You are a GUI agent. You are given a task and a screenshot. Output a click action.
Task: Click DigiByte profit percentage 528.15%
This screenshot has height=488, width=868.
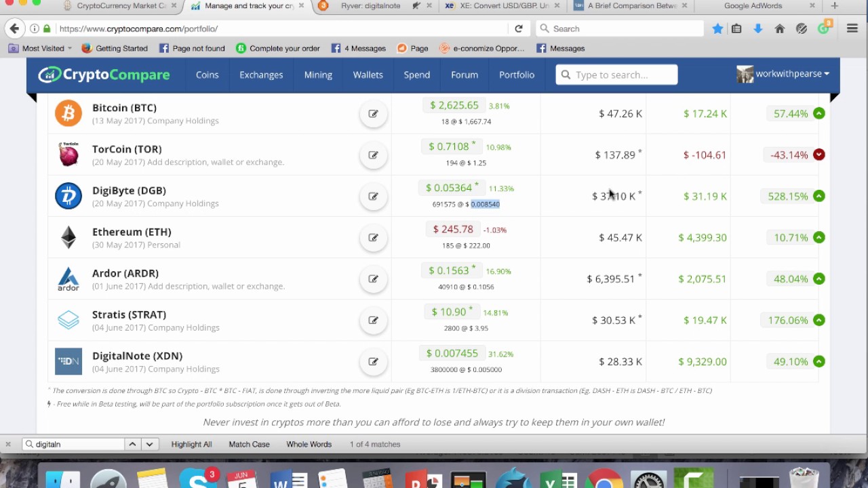tap(787, 196)
